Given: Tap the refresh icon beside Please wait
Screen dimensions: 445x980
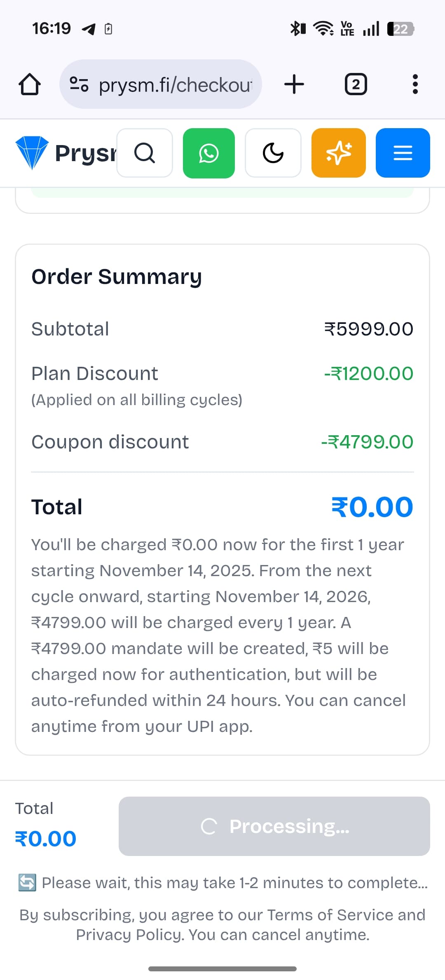Looking at the screenshot, I should coord(27,882).
